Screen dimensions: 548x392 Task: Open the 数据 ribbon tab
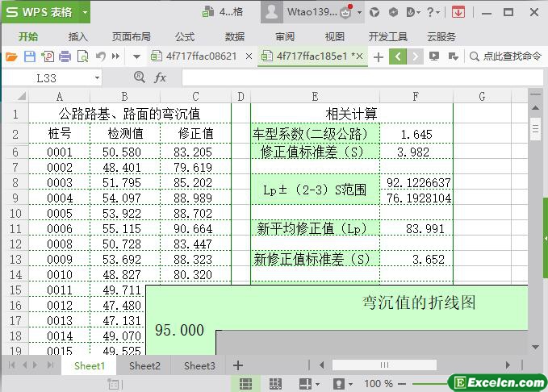pyautogui.click(x=235, y=36)
